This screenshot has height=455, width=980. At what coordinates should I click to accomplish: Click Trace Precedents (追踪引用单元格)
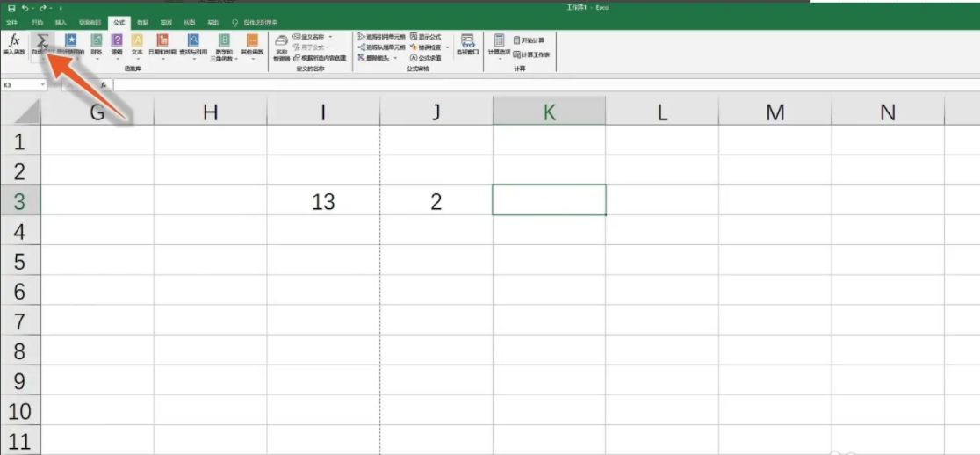[x=382, y=37]
